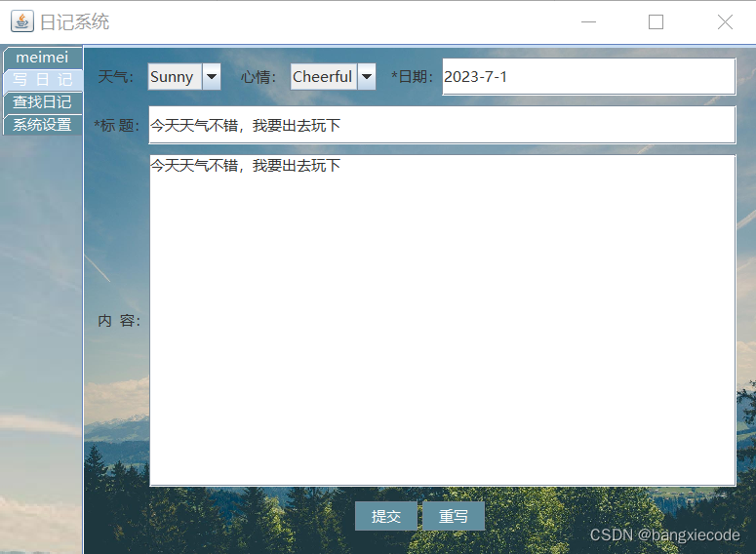
Task: Reset the form with 重写 button
Action: click(454, 516)
